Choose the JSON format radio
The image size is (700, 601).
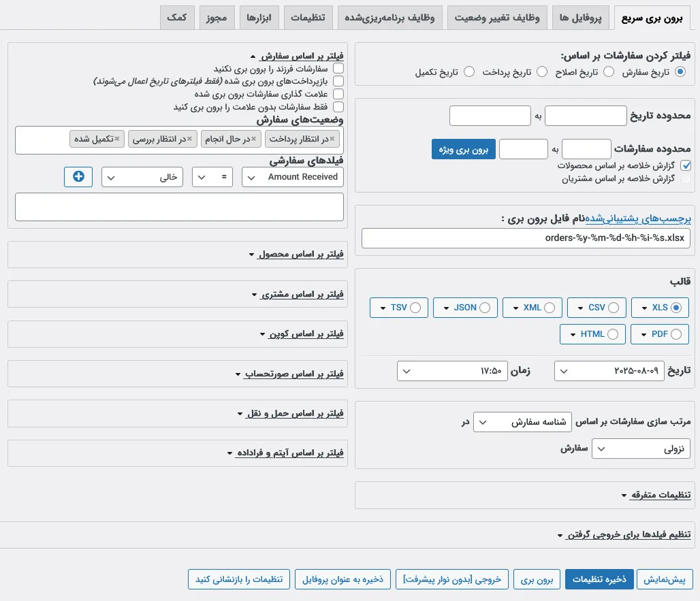click(x=485, y=308)
